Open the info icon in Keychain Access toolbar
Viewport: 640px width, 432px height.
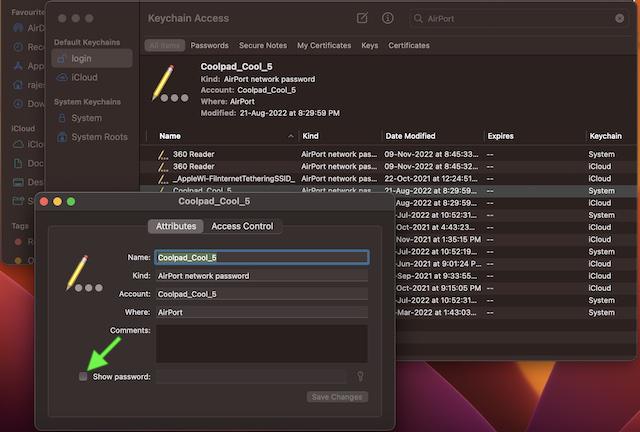(387, 18)
